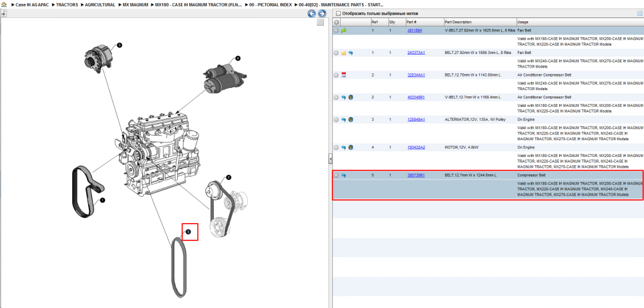Viewport: 644px width, 308px height.
Task: Add part 385738R1 using its plus icon
Action: pos(336,175)
